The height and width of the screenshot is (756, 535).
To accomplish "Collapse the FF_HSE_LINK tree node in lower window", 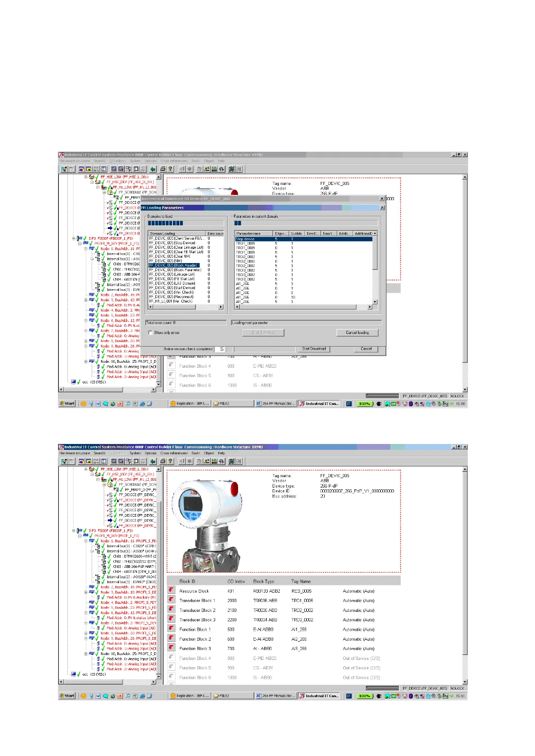I will click(86, 469).
